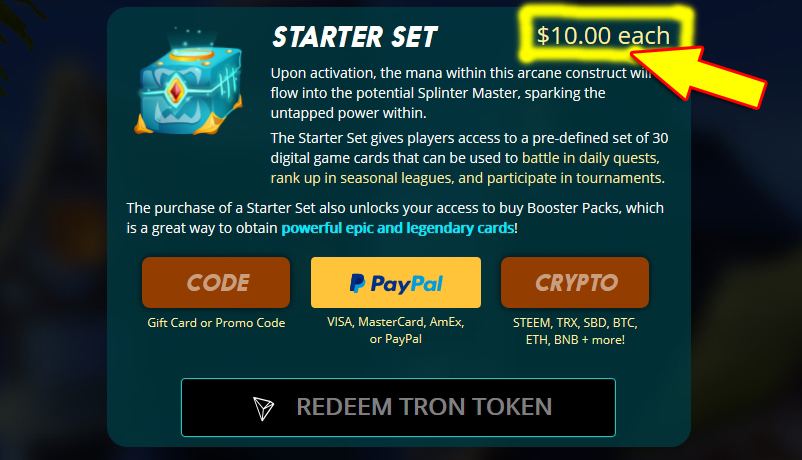
Task: Click the 'or PayPal' caption line
Action: [396, 339]
